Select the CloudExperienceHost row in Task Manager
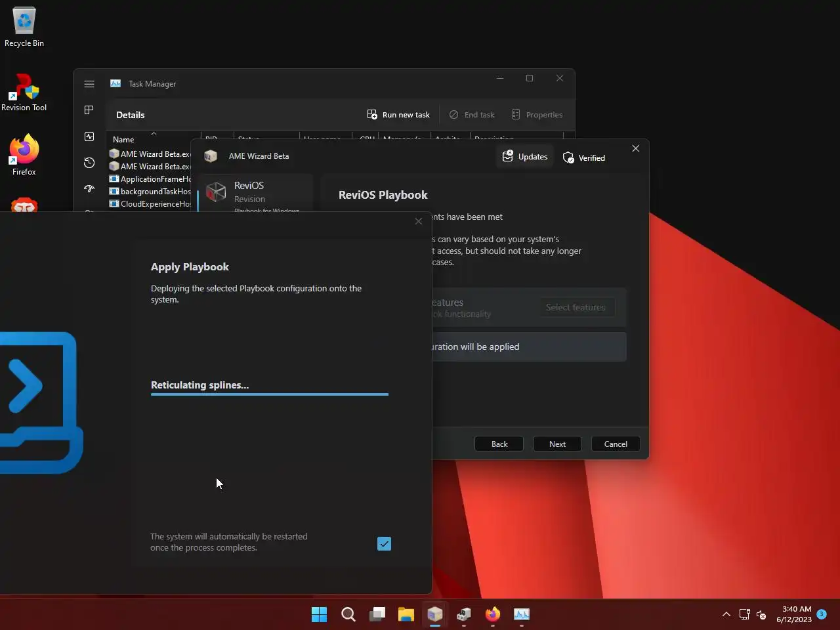Viewport: 840px width, 630px height. coord(150,203)
